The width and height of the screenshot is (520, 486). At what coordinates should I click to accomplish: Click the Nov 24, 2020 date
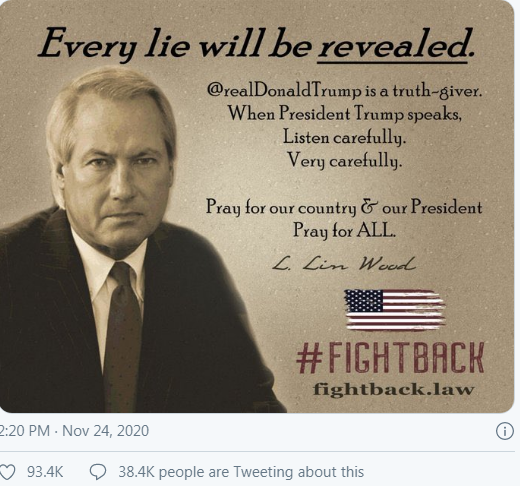pos(105,431)
